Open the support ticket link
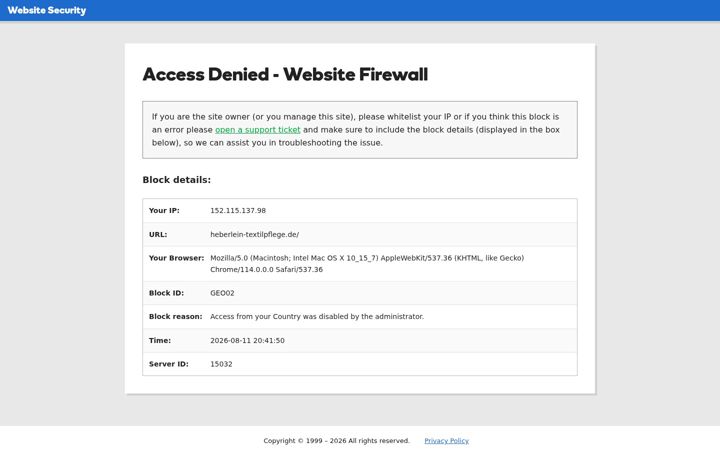 pyautogui.click(x=258, y=130)
